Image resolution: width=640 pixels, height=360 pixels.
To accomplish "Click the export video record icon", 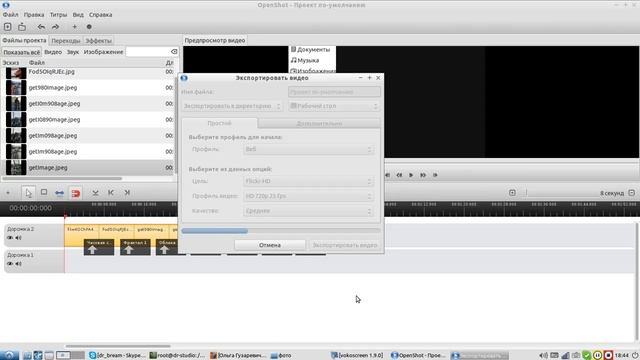I will tap(89, 27).
